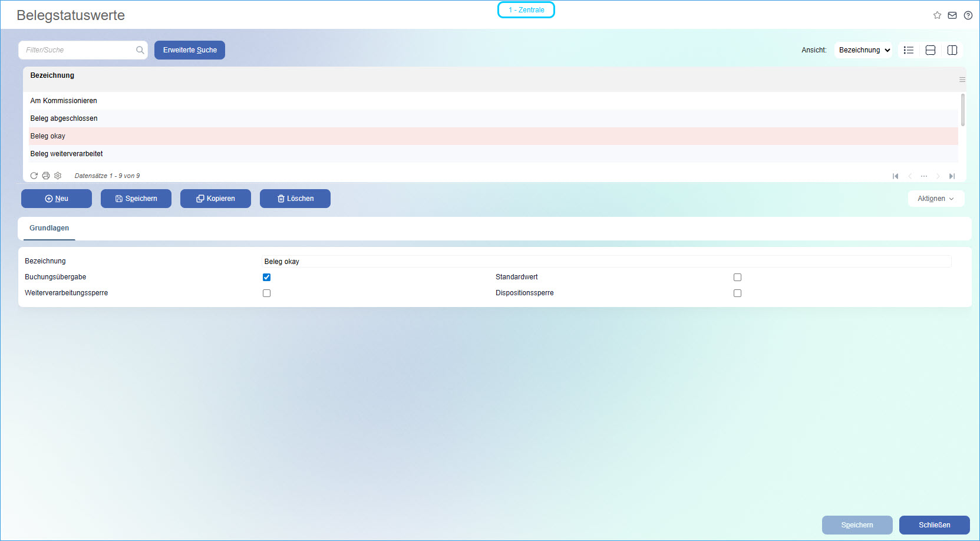Image resolution: width=980 pixels, height=541 pixels.
Task: Jump to last page of records
Action: click(952, 176)
